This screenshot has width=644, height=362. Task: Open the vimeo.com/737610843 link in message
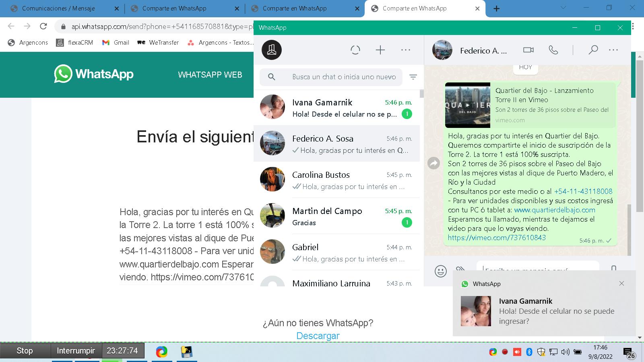(497, 238)
